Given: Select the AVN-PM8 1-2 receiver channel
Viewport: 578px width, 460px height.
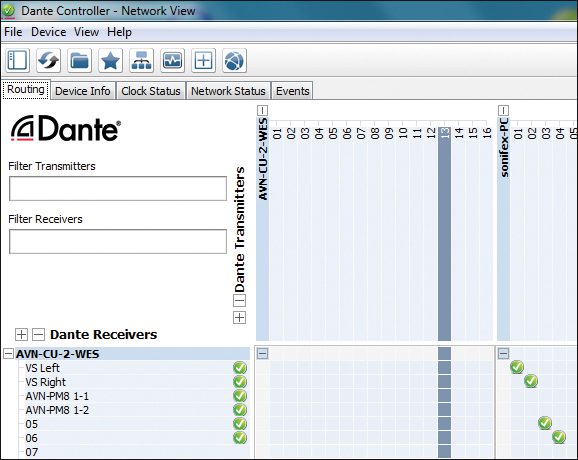Looking at the screenshot, I should [57, 410].
